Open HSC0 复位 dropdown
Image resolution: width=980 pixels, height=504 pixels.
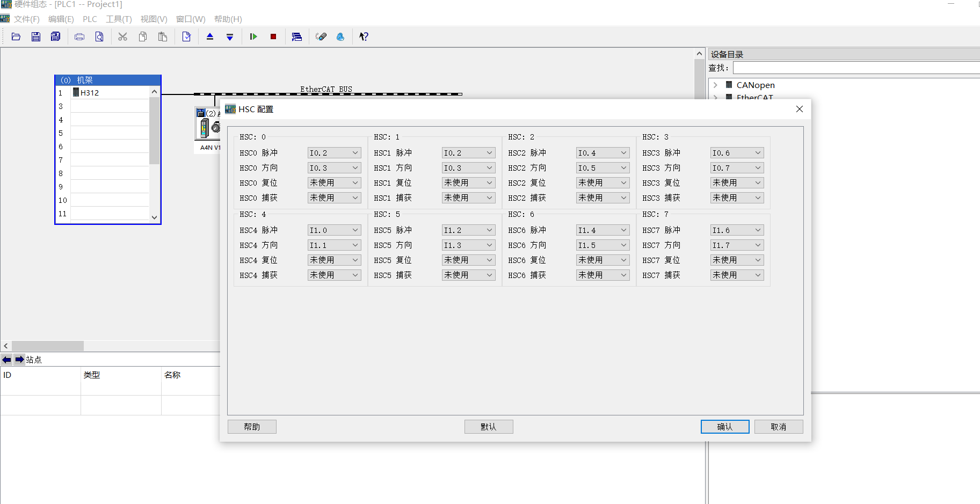334,183
